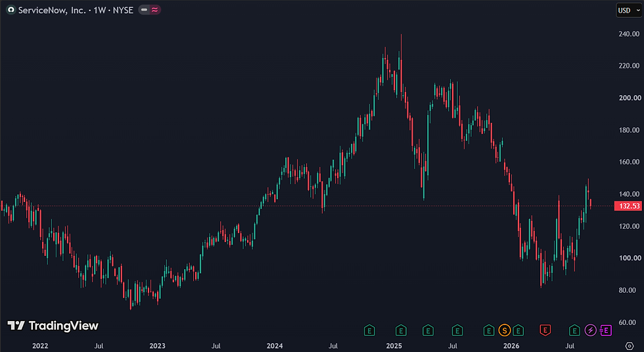
Task: Click the Jul label between 2025 and 2026
Action: tap(453, 346)
